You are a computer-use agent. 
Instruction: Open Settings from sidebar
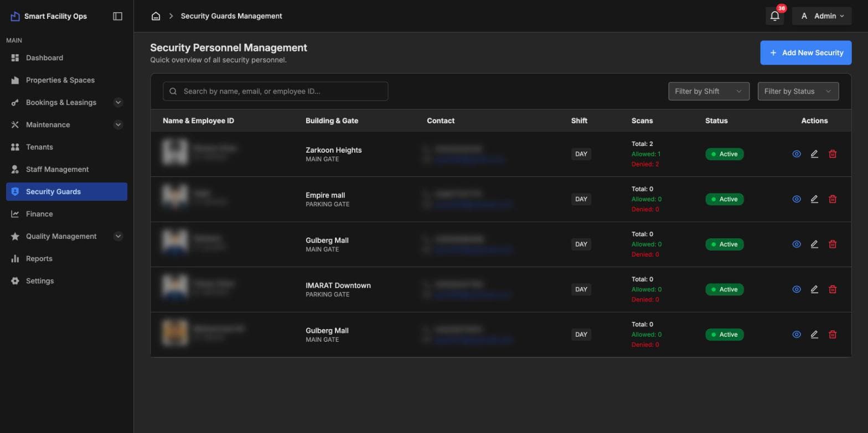coord(66,281)
